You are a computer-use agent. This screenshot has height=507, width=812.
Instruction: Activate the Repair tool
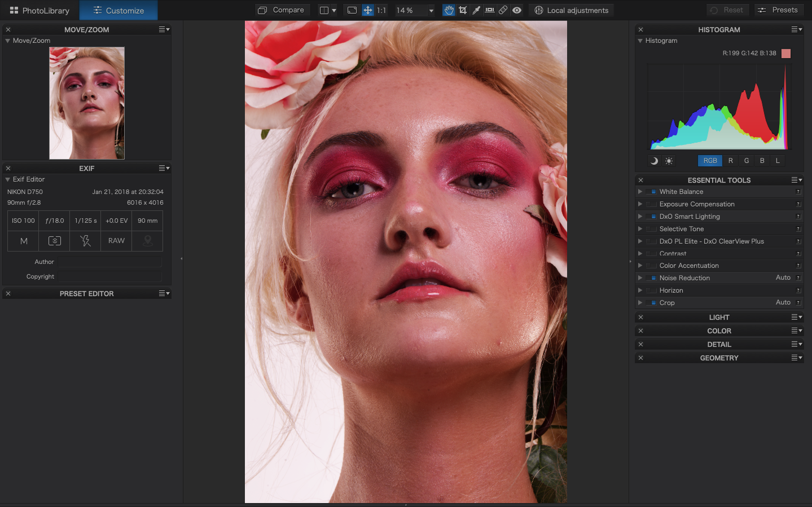[x=503, y=10]
